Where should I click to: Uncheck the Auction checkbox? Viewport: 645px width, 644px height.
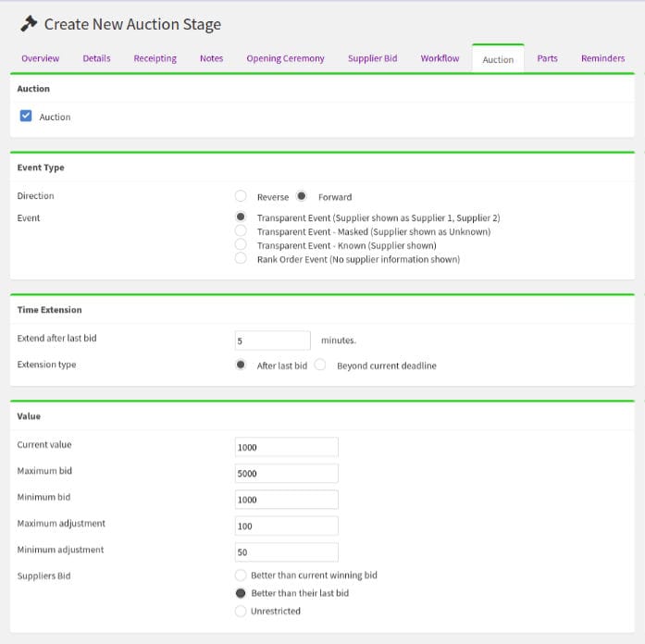click(x=26, y=117)
